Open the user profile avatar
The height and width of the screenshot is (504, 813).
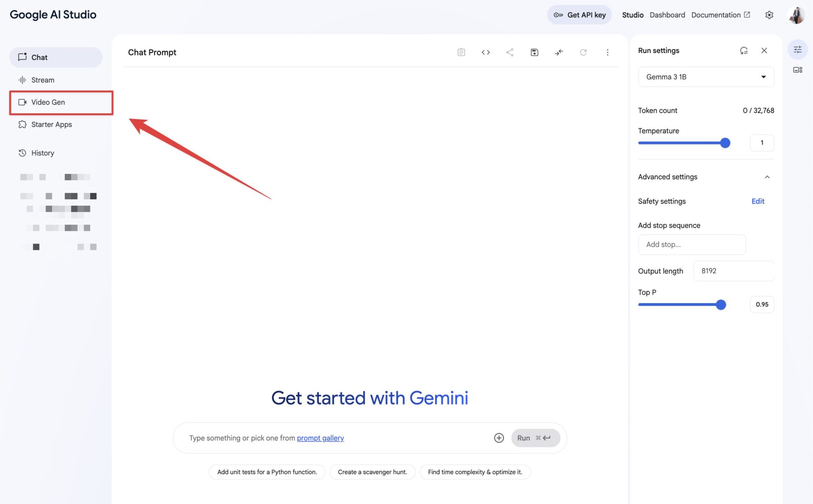point(796,15)
